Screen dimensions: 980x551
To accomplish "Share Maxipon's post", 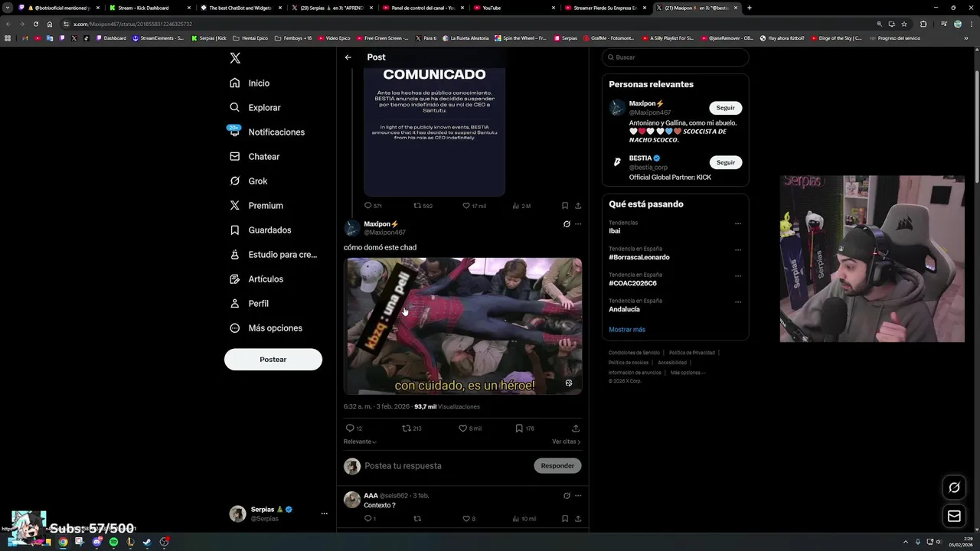I will tap(576, 428).
